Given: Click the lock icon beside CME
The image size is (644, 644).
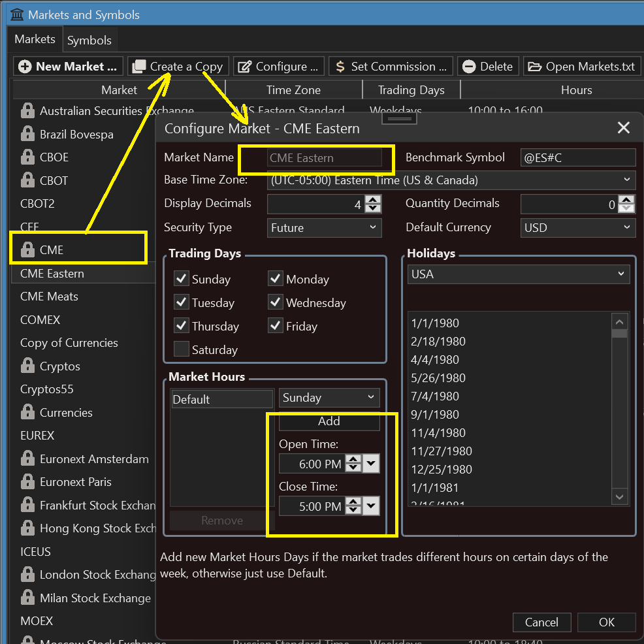Looking at the screenshot, I should [27, 250].
